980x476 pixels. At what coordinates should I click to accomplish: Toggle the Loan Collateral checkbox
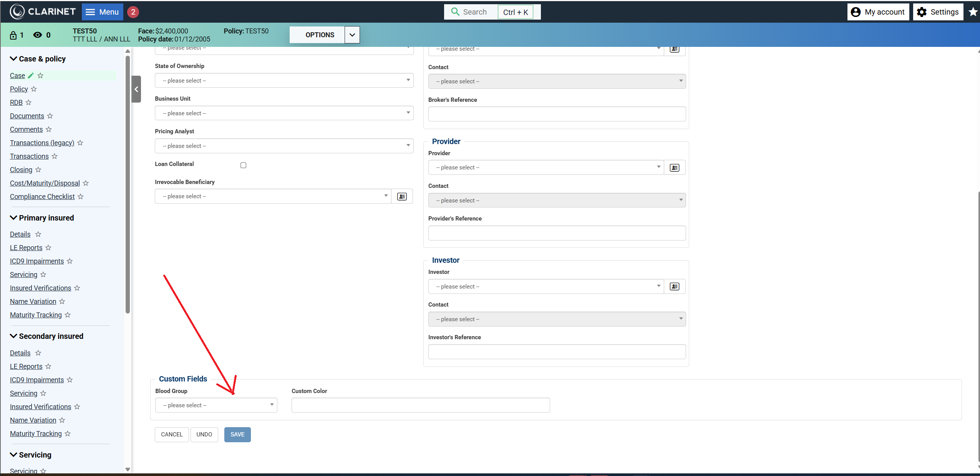(x=243, y=165)
